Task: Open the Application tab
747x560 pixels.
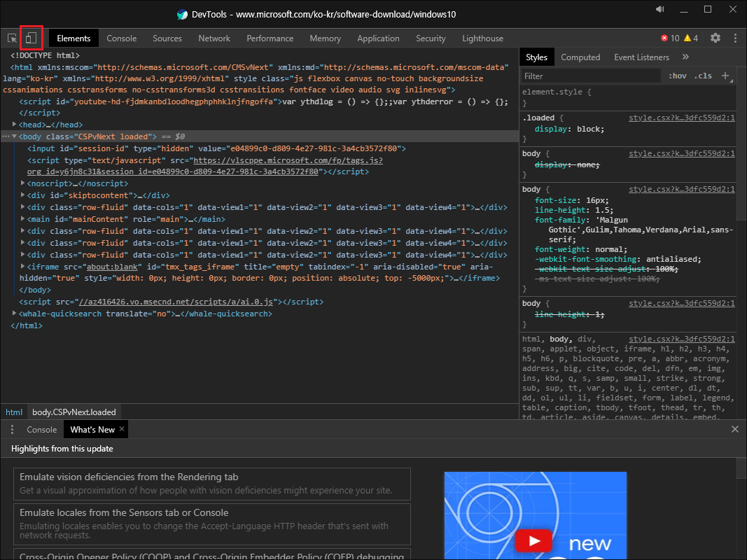Action: click(378, 38)
